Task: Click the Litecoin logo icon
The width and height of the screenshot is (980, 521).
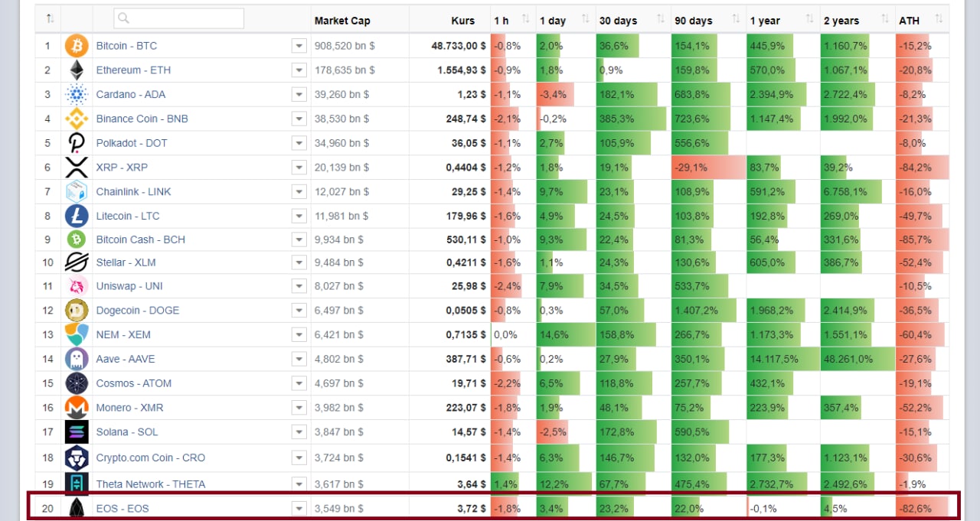Action: [77, 216]
